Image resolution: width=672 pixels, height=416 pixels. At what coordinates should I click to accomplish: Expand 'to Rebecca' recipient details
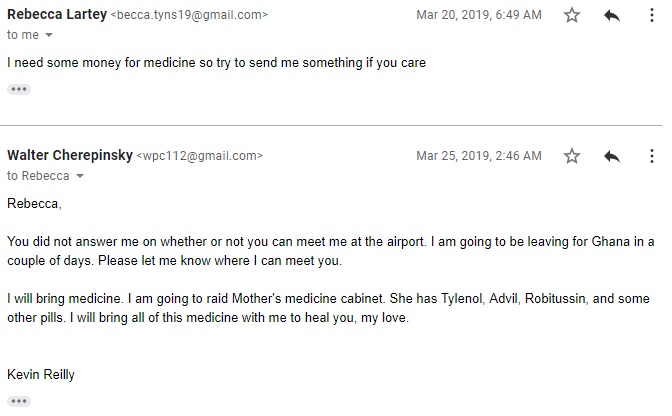pyautogui.click(x=80, y=176)
